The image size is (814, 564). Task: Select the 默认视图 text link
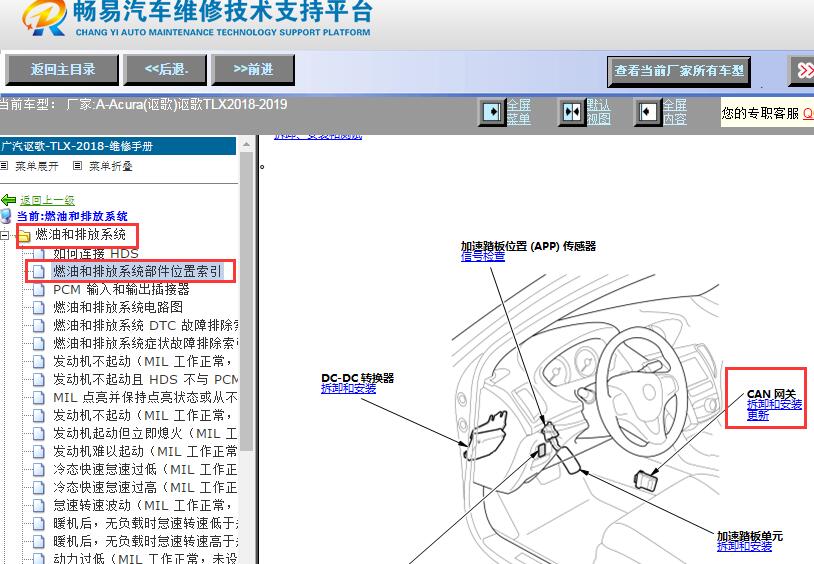(599, 112)
